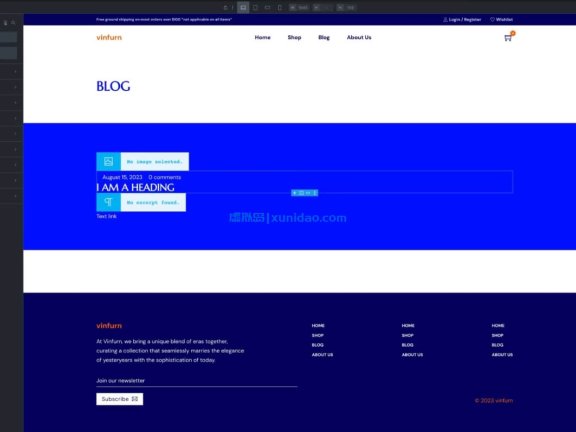Image resolution: width=576 pixels, height=432 pixels.
Task: Open the Home menu item in the header
Action: (x=263, y=37)
